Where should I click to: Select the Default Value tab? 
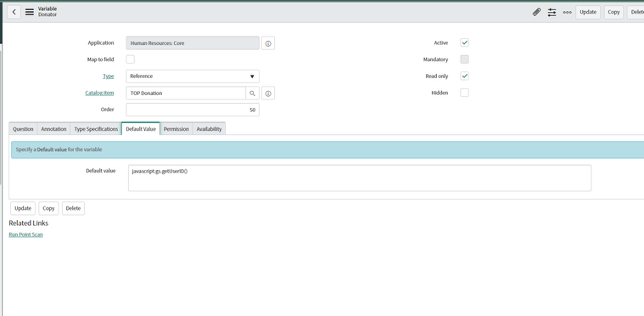pyautogui.click(x=141, y=129)
